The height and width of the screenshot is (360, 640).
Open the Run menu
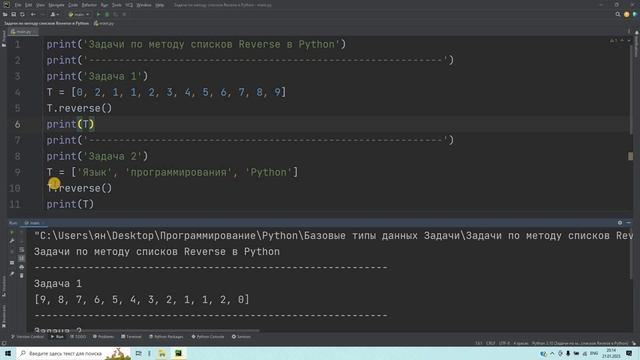(104, 5)
